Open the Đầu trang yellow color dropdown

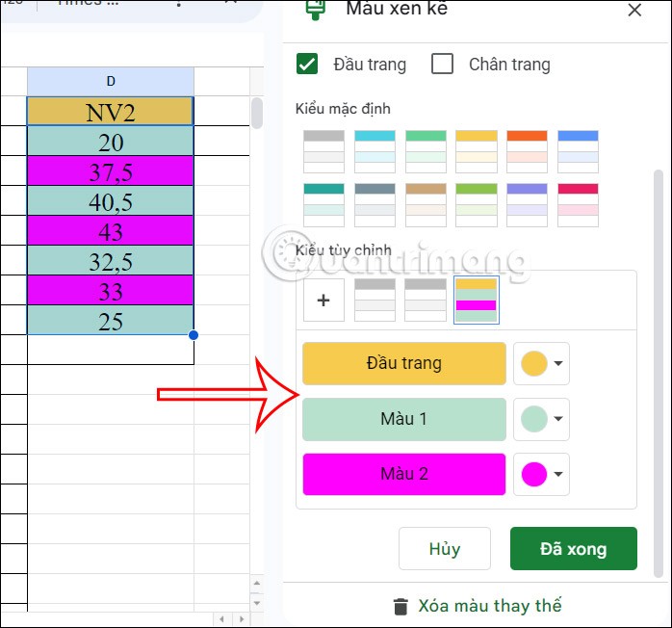coord(543,364)
